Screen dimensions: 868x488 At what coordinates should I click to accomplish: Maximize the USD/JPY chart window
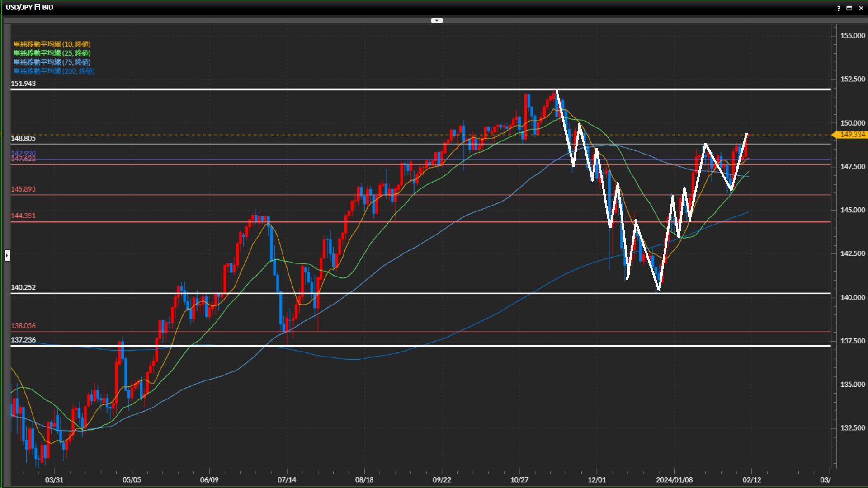[x=849, y=8]
